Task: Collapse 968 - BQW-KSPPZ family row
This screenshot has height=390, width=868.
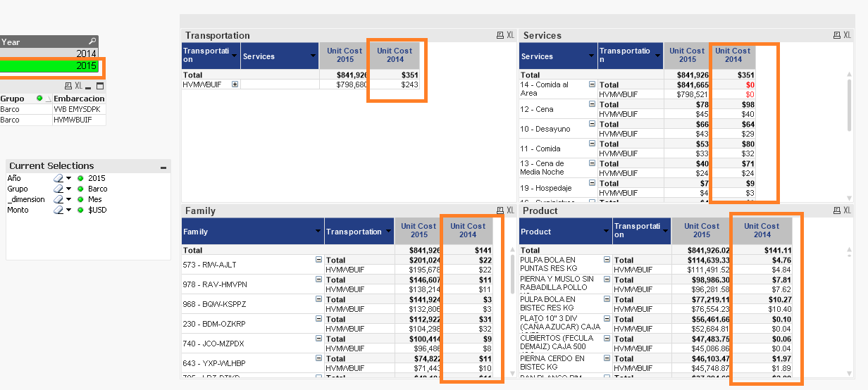Action: point(318,298)
